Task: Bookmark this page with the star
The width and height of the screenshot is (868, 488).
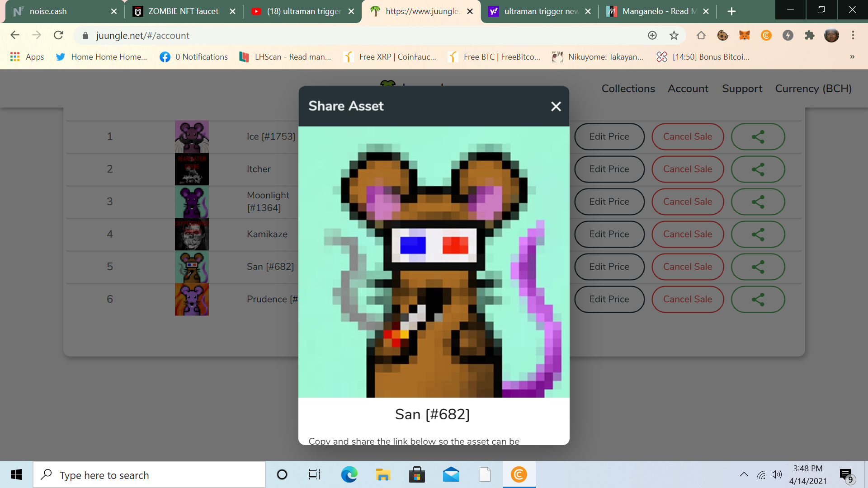Action: 674,35
